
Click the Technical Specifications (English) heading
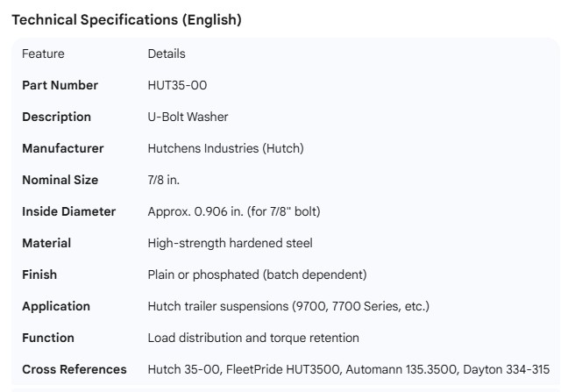pyautogui.click(x=126, y=19)
